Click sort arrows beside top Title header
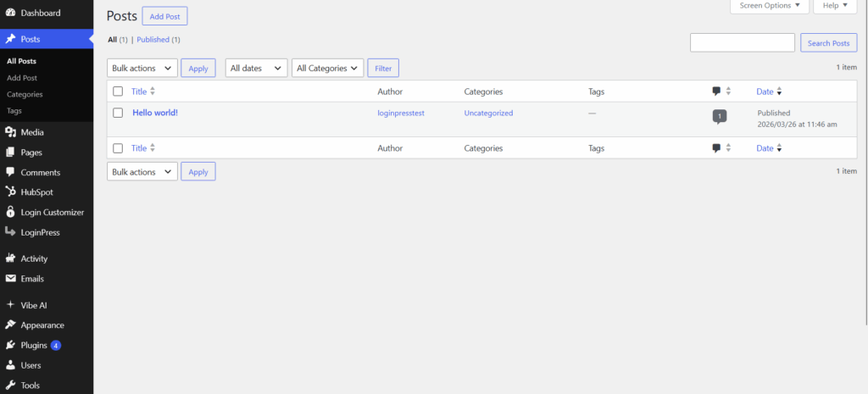This screenshot has height=394, width=868. click(153, 92)
